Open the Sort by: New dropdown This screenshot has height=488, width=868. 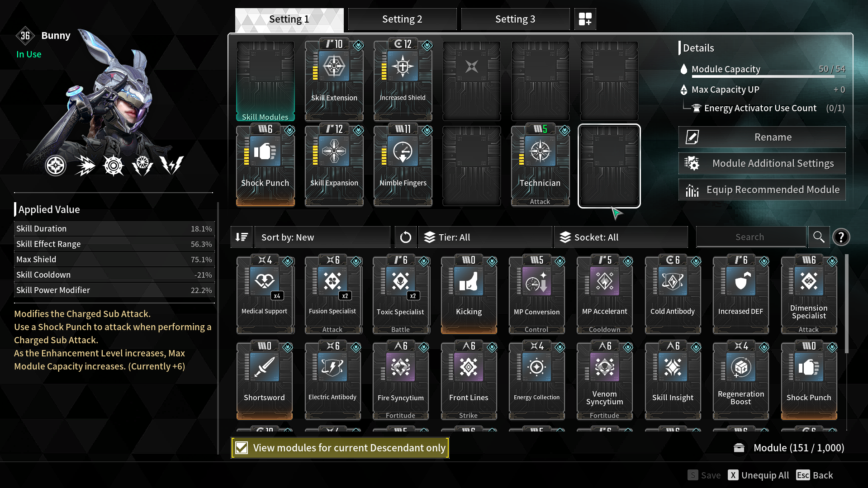click(322, 237)
